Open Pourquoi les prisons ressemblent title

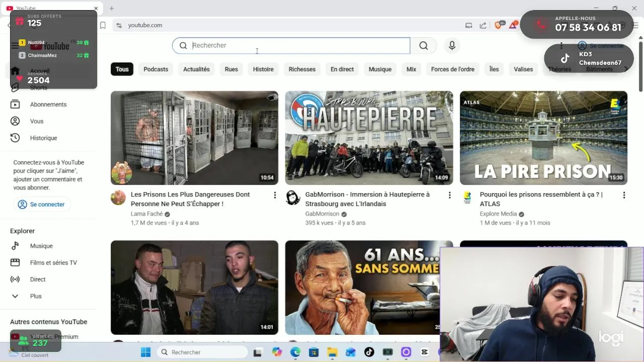[541, 199]
